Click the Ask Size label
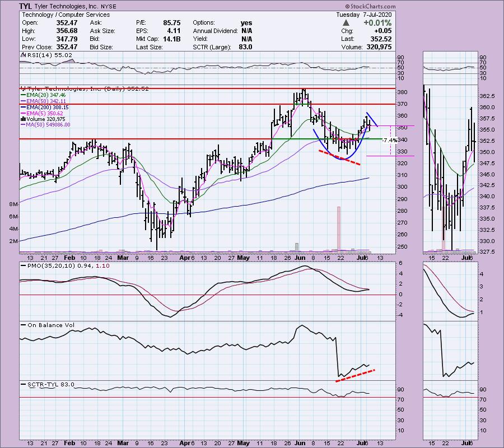 pos(102,31)
